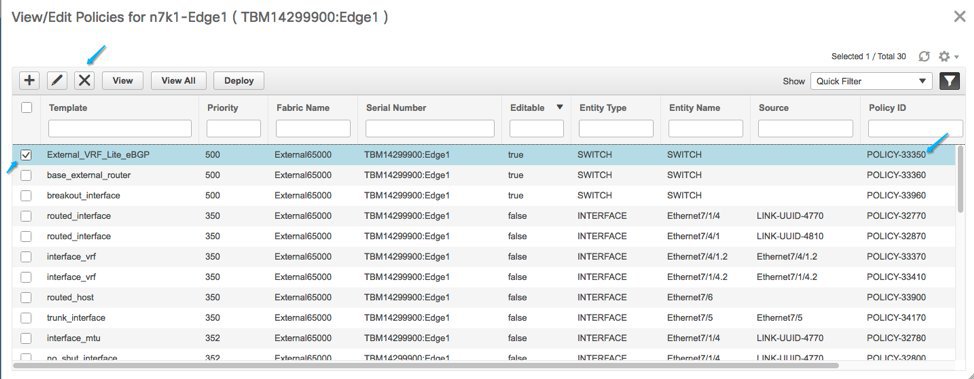Toggle the select-all header checkbox

[x=27, y=107]
